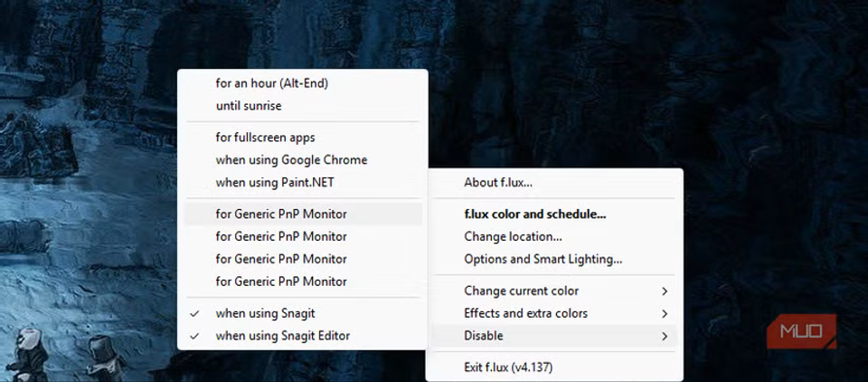This screenshot has height=382, width=868.
Task: Select "when using Paint.NET" entry
Action: (275, 182)
